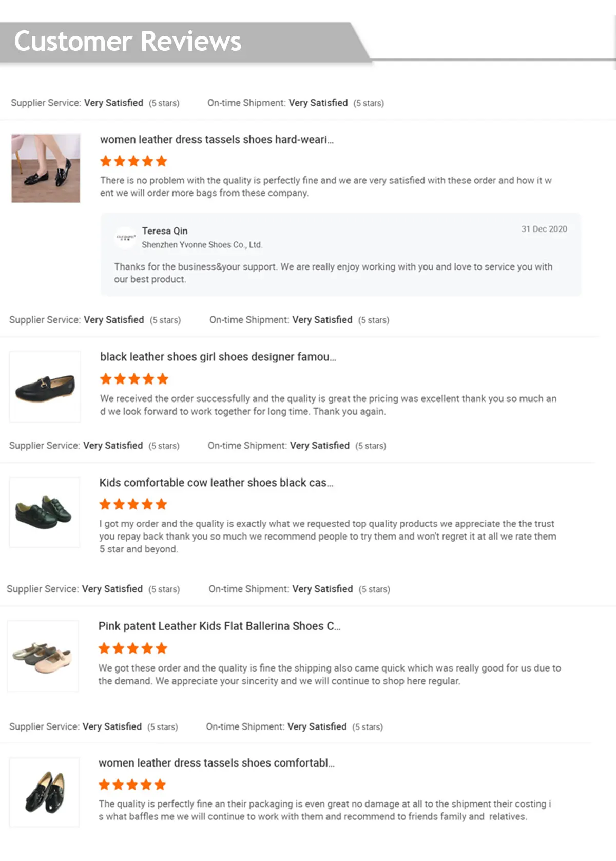Click star rating of Pink Ballerina Shoes review
This screenshot has height=861, width=616.
pyautogui.click(x=133, y=648)
